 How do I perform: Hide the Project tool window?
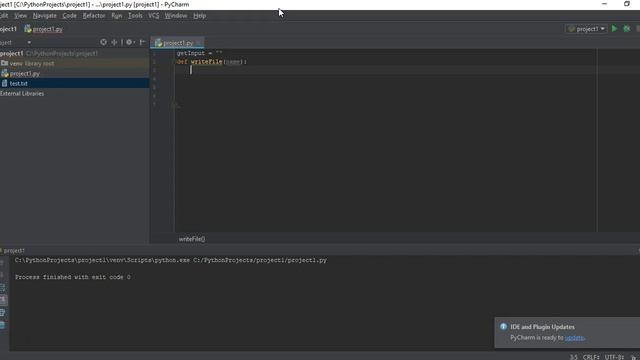[142, 42]
